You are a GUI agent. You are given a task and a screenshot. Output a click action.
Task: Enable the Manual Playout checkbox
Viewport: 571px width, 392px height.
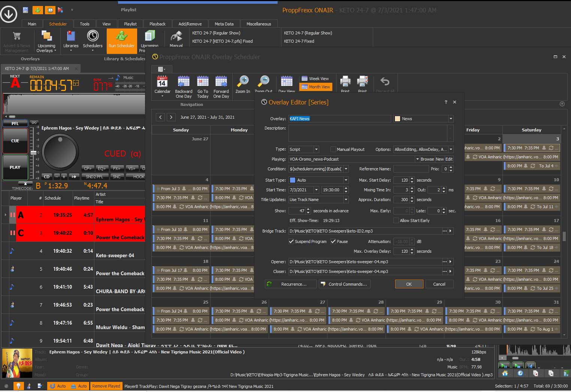(333, 149)
